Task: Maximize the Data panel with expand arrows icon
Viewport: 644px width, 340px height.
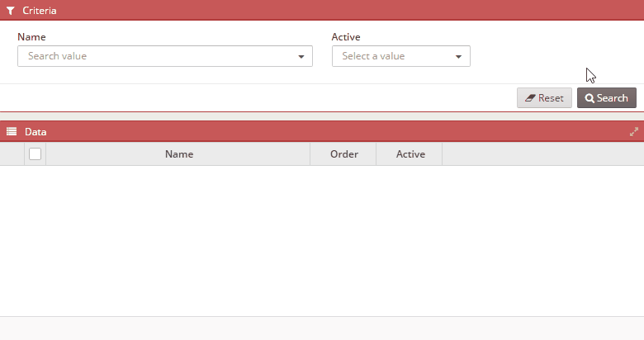Action: click(x=634, y=132)
